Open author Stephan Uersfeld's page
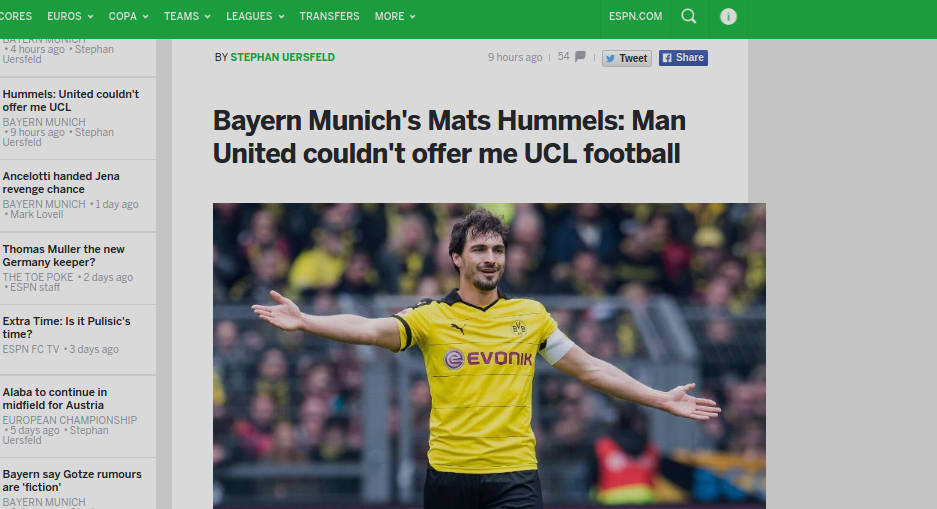937x509 pixels. [283, 57]
